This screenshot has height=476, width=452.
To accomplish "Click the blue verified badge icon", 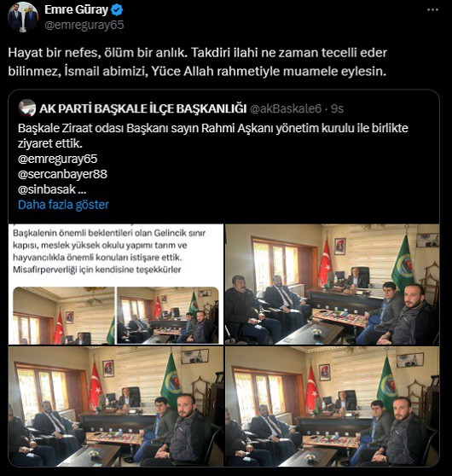I will pyautogui.click(x=117, y=10).
